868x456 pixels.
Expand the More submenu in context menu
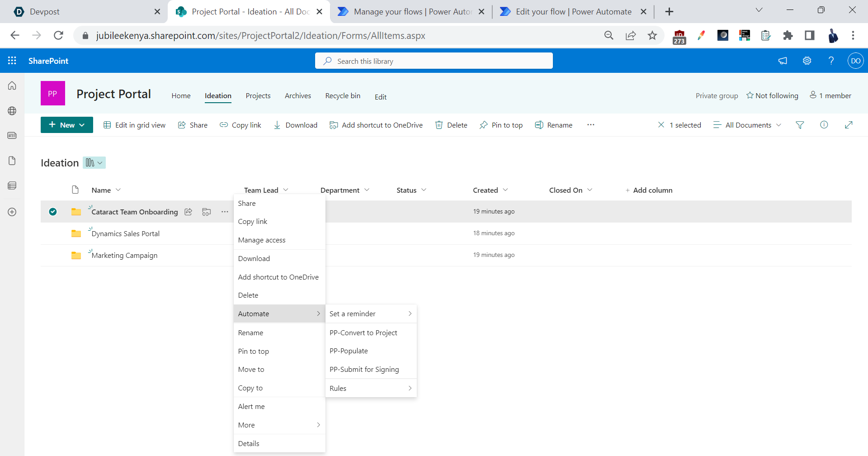(x=279, y=425)
